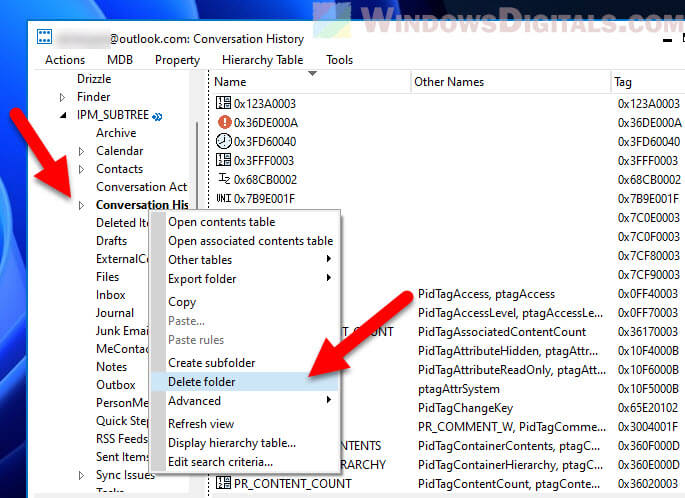685x498 pixels.
Task: Open the Tools menu
Action: coord(339,60)
